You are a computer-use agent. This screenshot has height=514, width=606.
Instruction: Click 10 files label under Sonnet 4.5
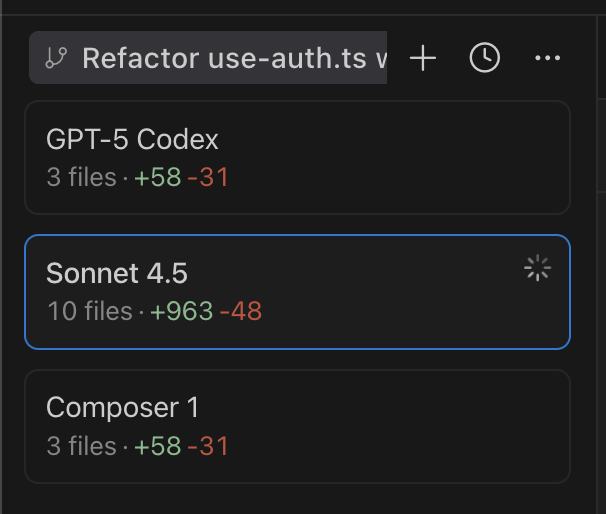pyautogui.click(x=90, y=311)
